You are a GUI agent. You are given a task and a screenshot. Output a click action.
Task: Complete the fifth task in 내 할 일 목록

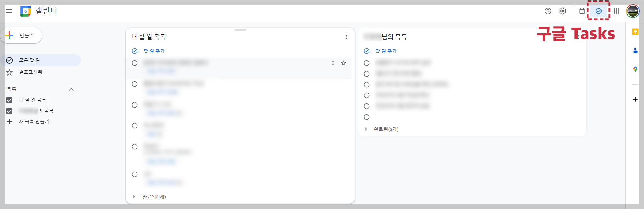[x=135, y=147]
